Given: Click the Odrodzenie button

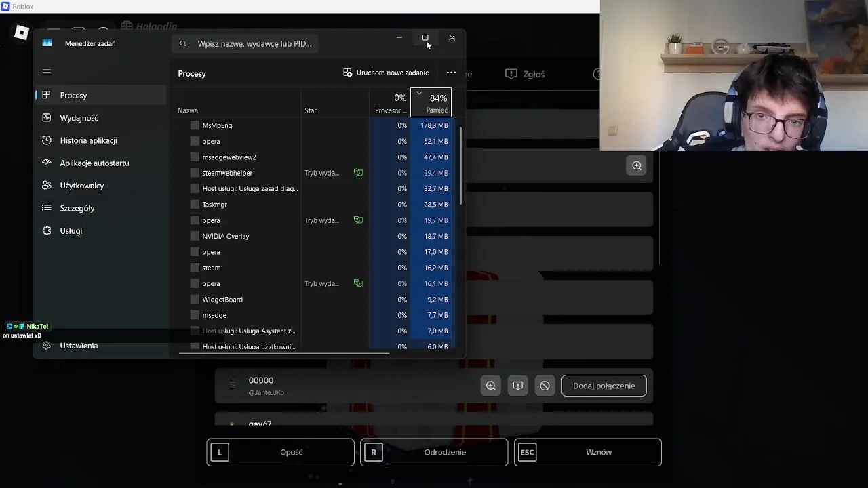Looking at the screenshot, I should (435, 452).
